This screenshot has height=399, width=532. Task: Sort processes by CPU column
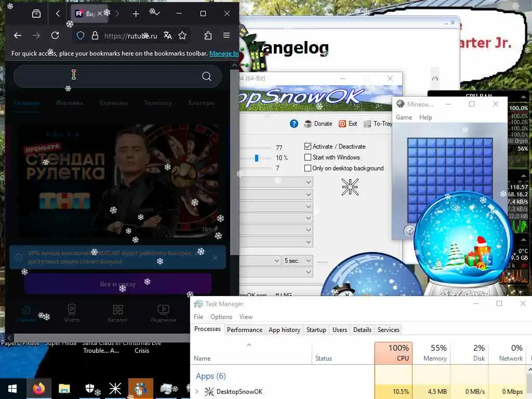pos(394,353)
